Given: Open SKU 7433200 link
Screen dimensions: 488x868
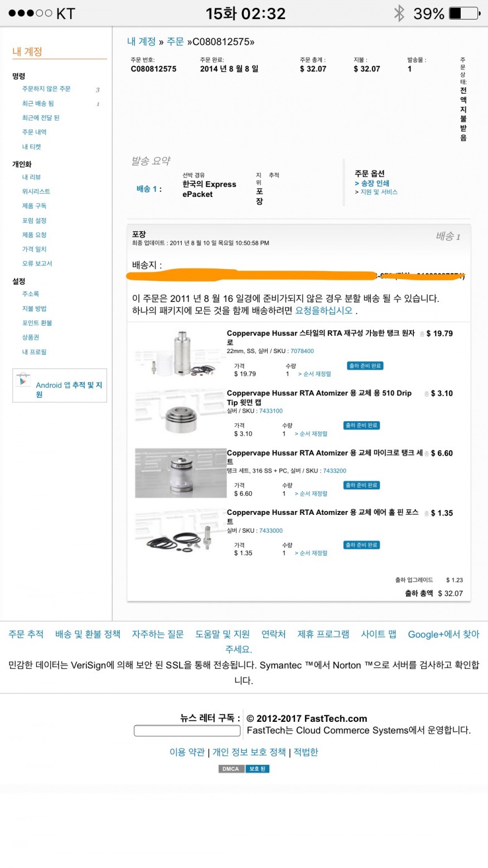Looking at the screenshot, I should (335, 471).
